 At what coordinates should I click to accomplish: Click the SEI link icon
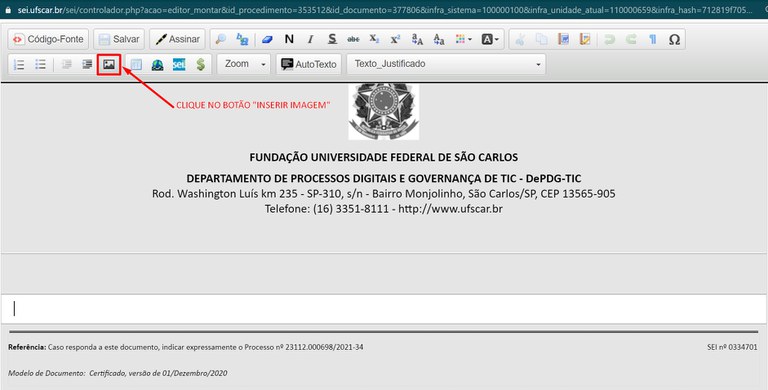tap(179, 64)
